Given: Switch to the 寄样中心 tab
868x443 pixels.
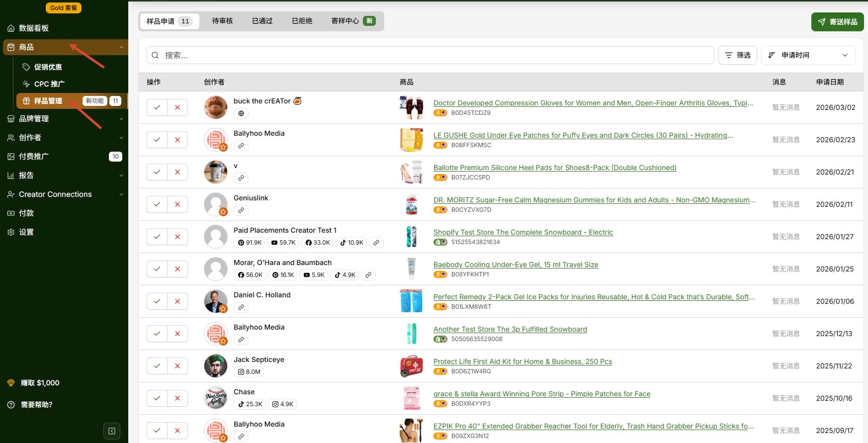Looking at the screenshot, I should click(353, 21).
